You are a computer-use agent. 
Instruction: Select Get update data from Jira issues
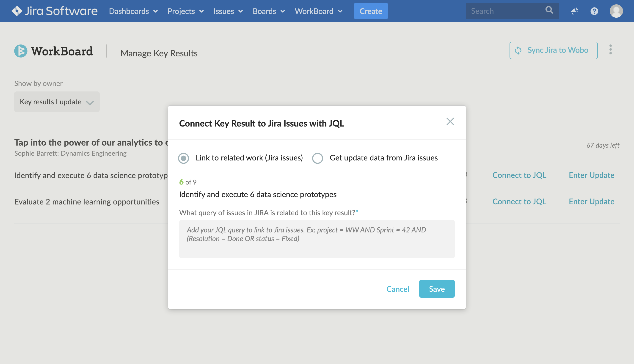tap(317, 158)
